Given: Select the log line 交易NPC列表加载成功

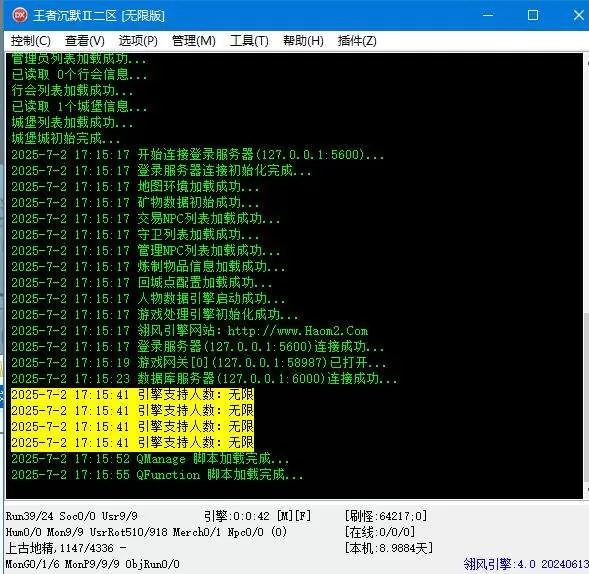Looking at the screenshot, I should coord(146,219).
